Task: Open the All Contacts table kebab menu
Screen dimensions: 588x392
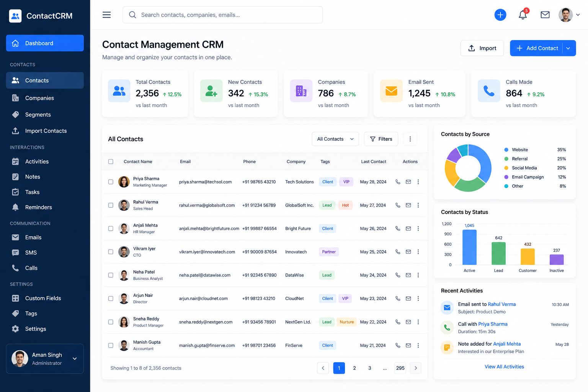Action: coord(410,139)
